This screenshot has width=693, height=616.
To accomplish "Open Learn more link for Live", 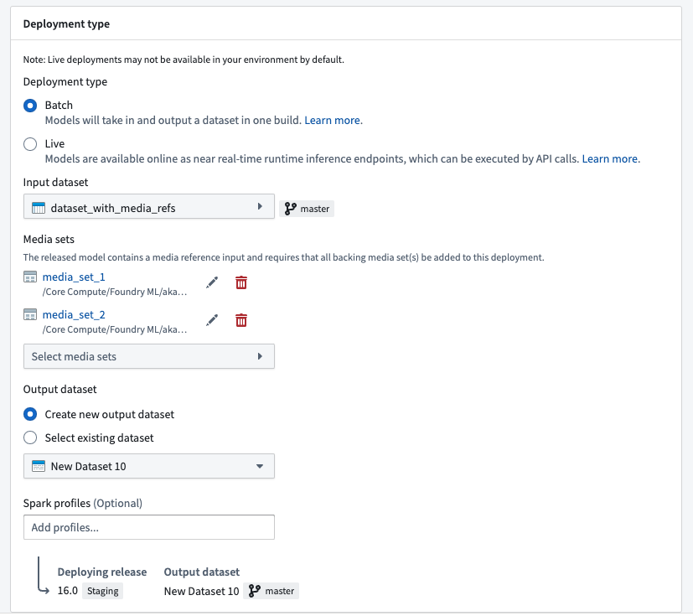I will click(609, 158).
